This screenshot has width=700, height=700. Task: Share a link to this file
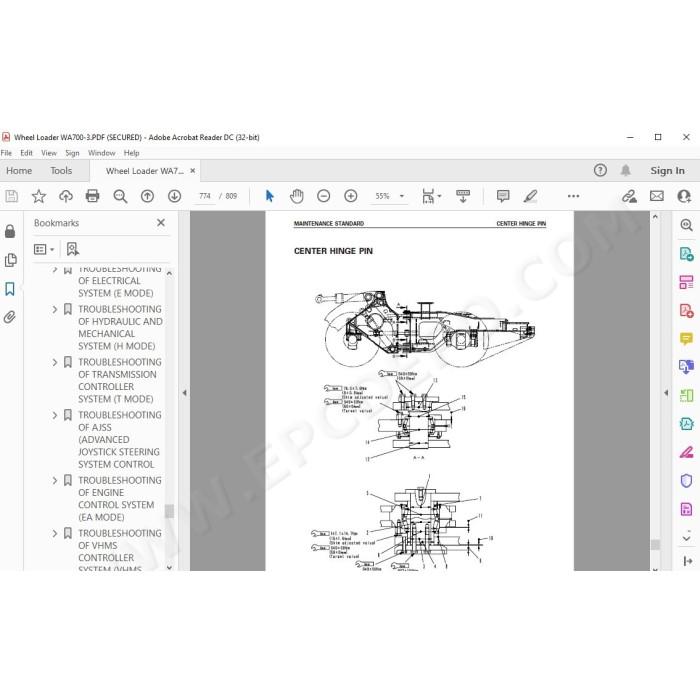pyautogui.click(x=629, y=196)
